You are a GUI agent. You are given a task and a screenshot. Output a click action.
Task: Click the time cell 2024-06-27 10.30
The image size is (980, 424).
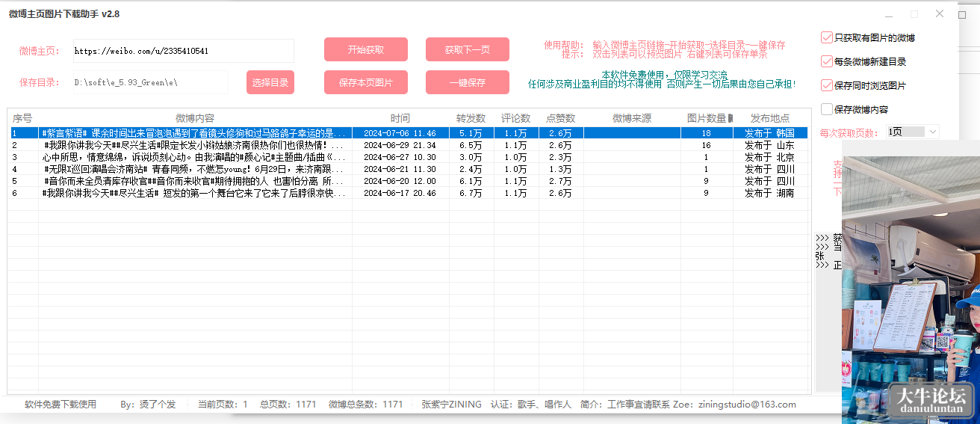[400, 157]
